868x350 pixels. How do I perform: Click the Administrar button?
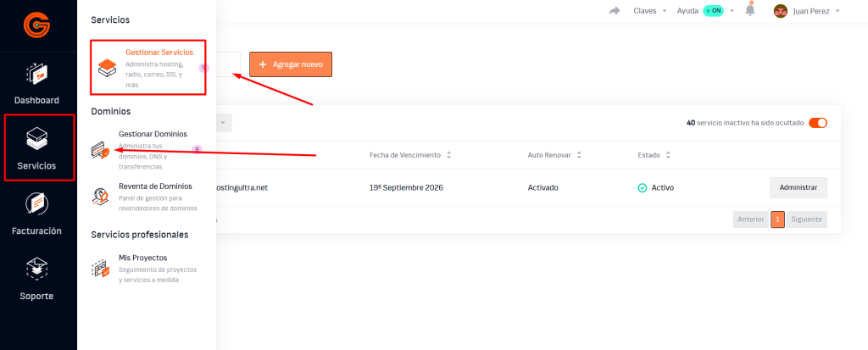[798, 187]
